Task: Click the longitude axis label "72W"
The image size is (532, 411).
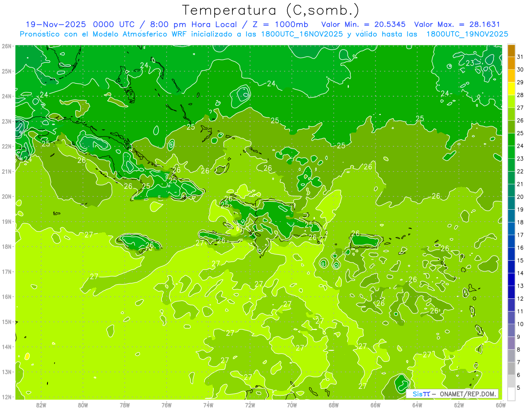Action: (x=250, y=405)
